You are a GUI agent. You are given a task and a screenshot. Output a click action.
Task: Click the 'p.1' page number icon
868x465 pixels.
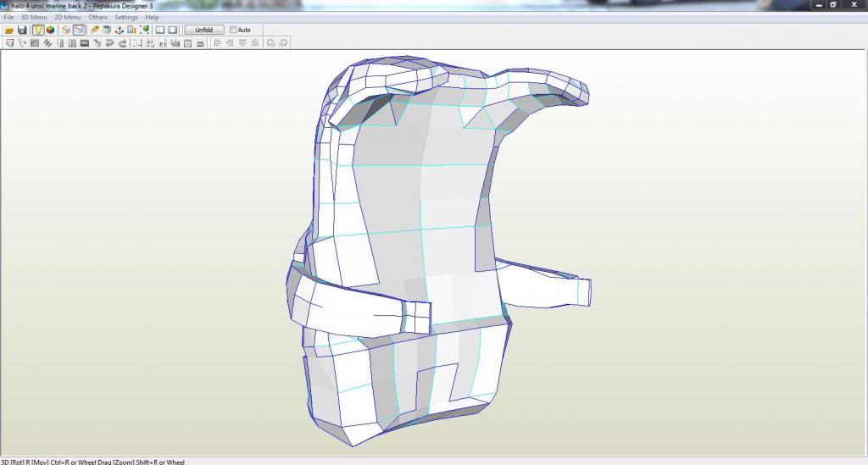tap(163, 43)
